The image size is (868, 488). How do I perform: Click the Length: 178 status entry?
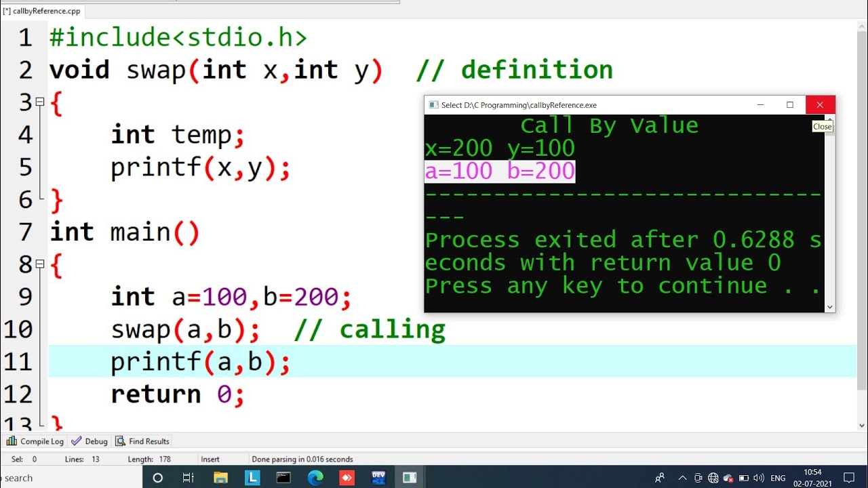(150, 460)
